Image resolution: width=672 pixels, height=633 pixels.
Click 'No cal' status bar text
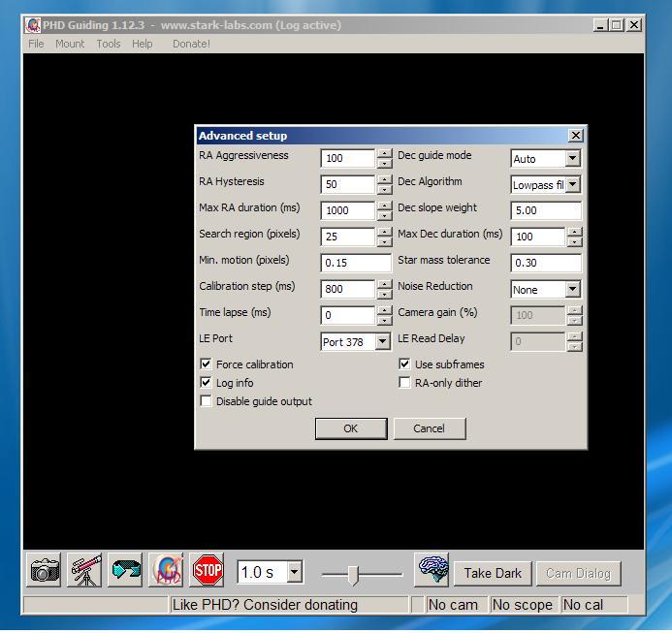(583, 605)
